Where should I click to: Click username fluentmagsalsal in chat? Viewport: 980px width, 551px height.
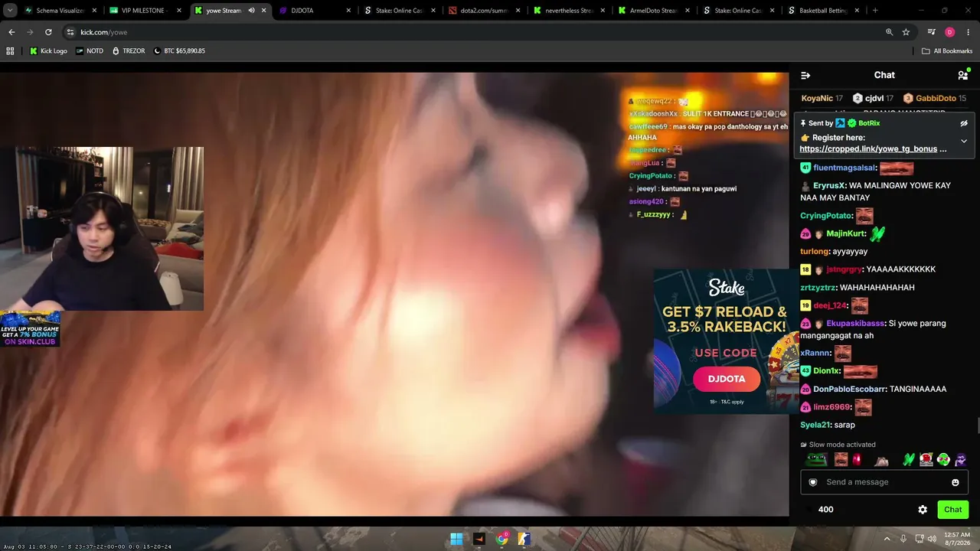[844, 168]
